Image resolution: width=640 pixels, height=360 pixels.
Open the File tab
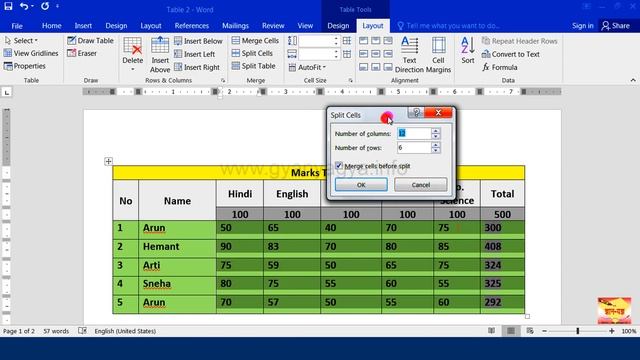tap(17, 26)
